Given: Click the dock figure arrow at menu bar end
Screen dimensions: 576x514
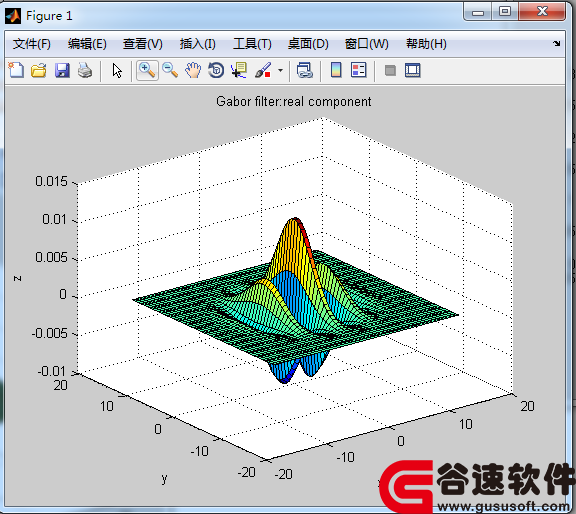Looking at the screenshot, I should click(557, 44).
